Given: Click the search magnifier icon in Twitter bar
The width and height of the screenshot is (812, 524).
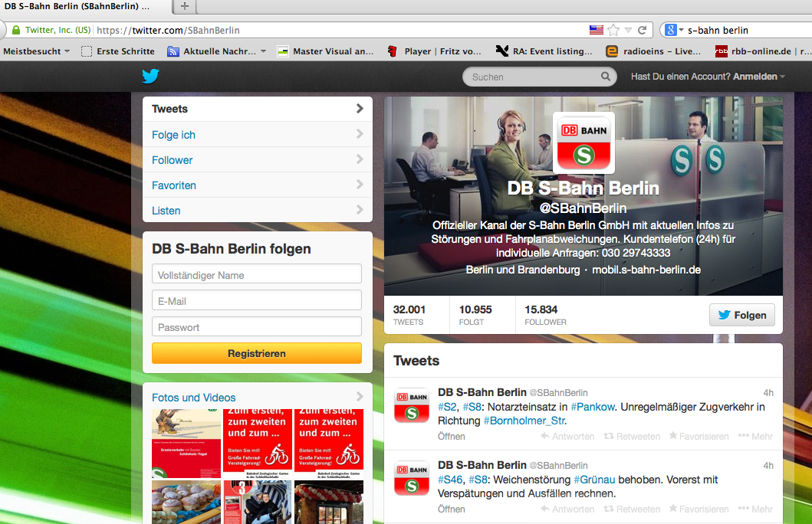Looking at the screenshot, I should coord(606,77).
